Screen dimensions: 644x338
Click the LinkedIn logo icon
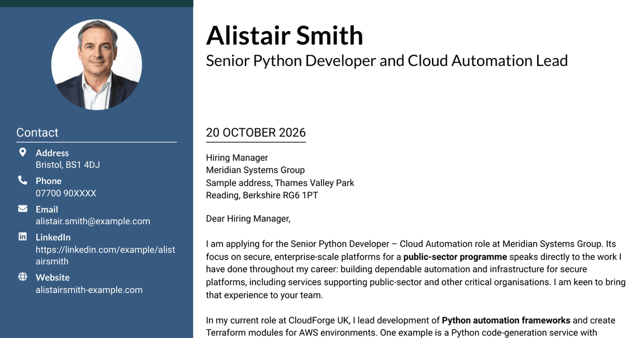point(23,237)
